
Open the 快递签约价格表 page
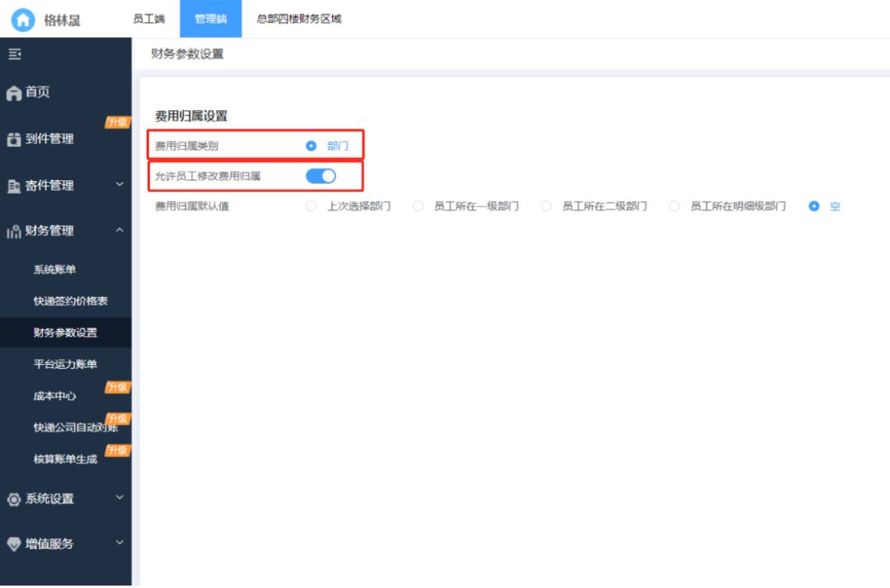tap(70, 301)
